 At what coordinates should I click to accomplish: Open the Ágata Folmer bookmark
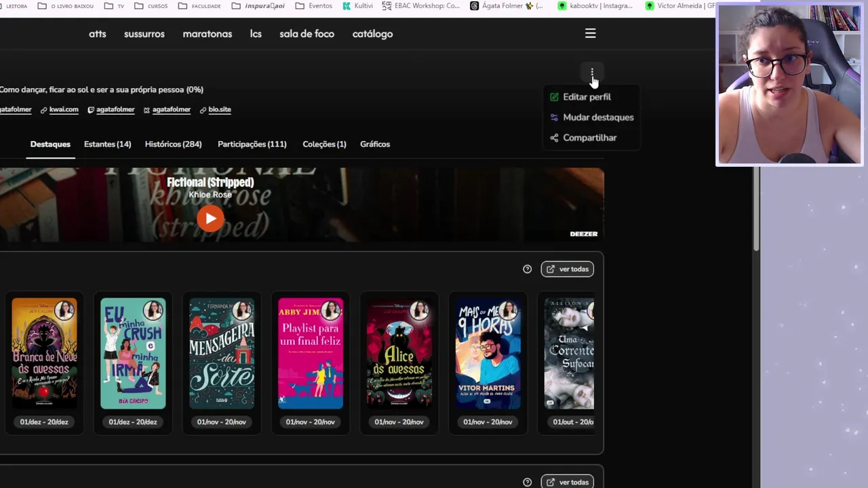pos(507,5)
